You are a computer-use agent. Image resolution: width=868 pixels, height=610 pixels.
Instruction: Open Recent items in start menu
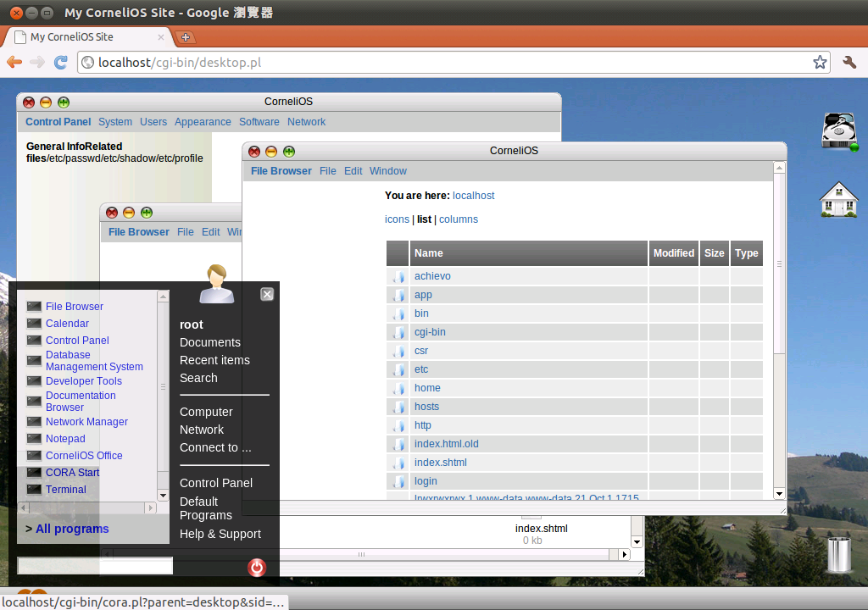pyautogui.click(x=214, y=360)
